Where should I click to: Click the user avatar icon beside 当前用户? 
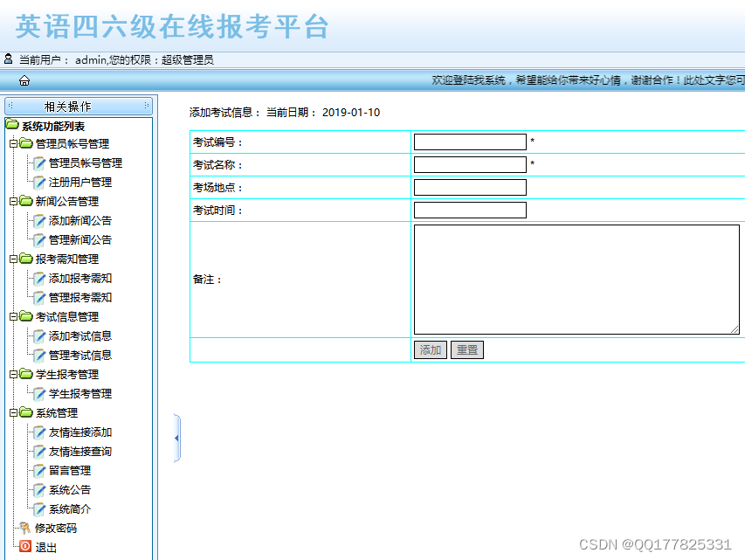pos(8,59)
